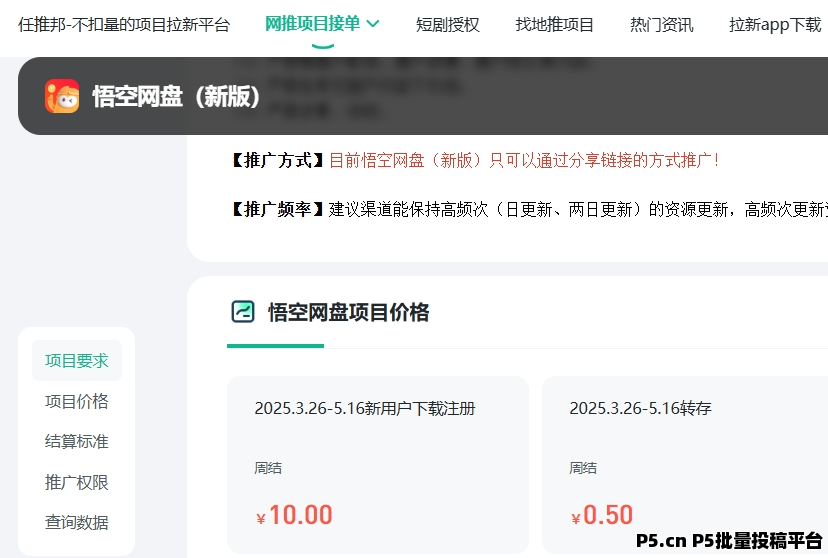Image resolution: width=828 pixels, height=558 pixels.
Task: Expand the chevron next to 网推项目接单
Action: [x=374, y=24]
